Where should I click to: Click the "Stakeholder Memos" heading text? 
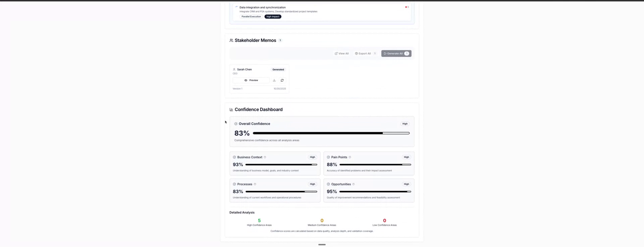point(256,40)
